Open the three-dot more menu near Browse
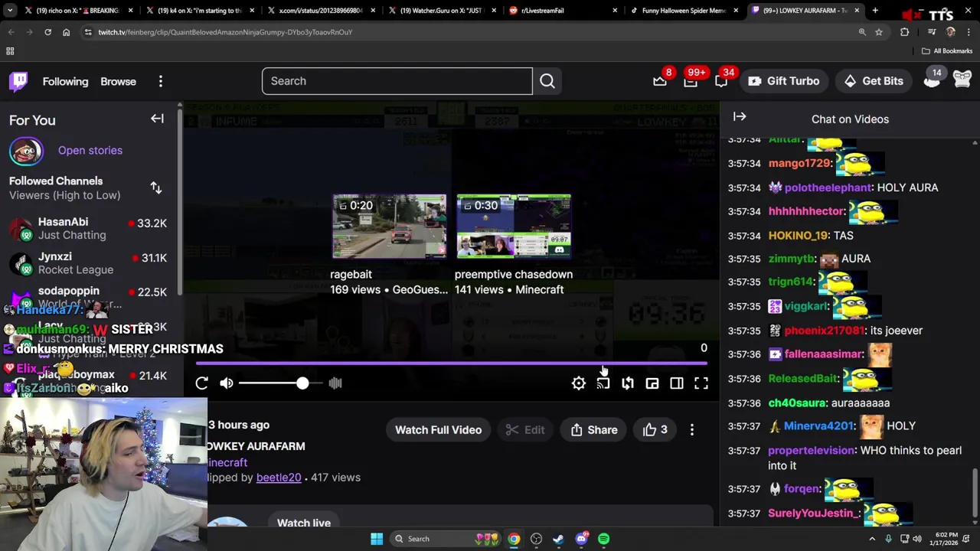Image resolution: width=980 pixels, height=551 pixels. click(x=161, y=81)
